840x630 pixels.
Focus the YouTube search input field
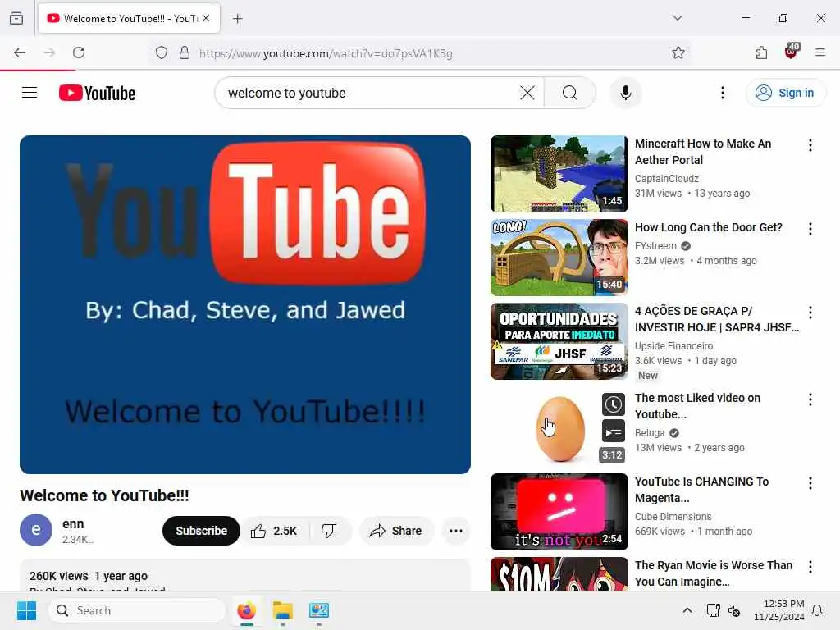(x=370, y=93)
